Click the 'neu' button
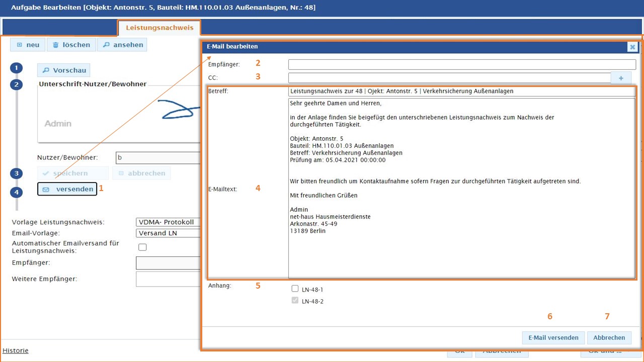 (28, 45)
